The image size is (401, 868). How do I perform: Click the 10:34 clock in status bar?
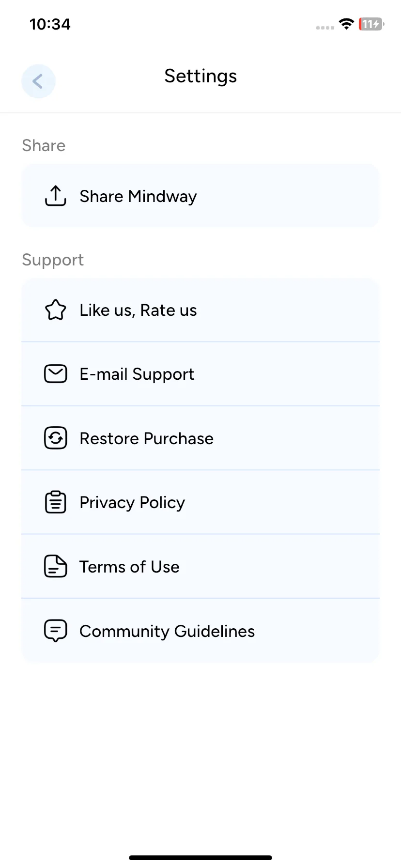[50, 24]
